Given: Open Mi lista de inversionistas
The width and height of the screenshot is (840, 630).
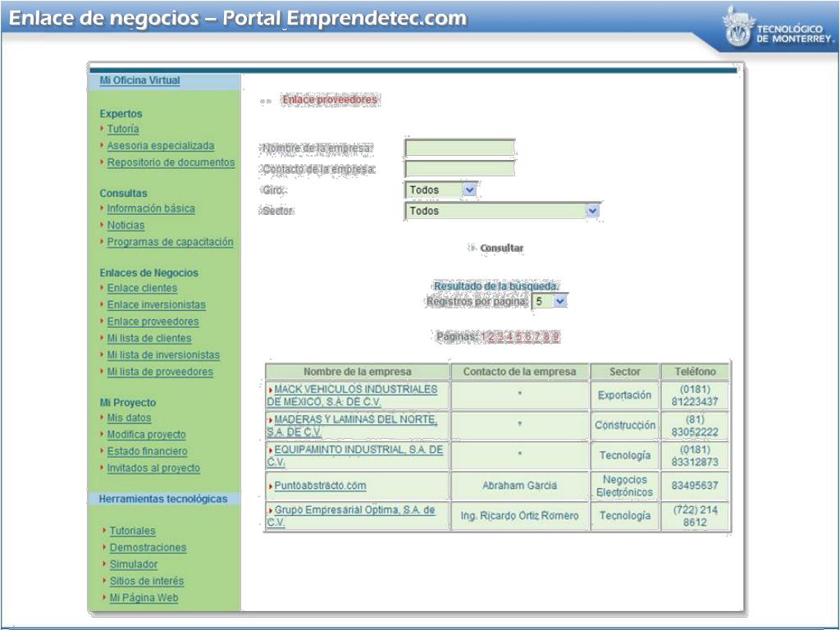Looking at the screenshot, I should pos(163,354).
